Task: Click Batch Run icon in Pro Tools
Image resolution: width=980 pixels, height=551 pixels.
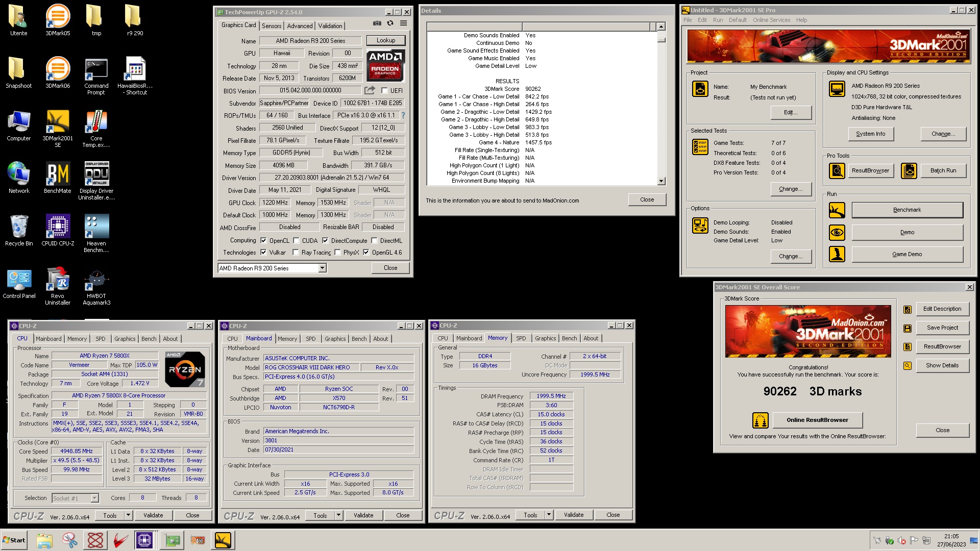Action: [909, 170]
